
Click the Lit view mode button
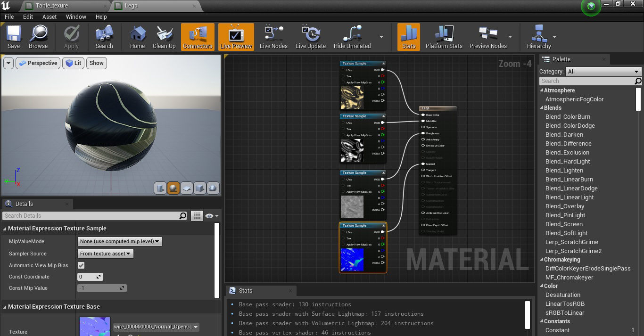click(x=73, y=63)
